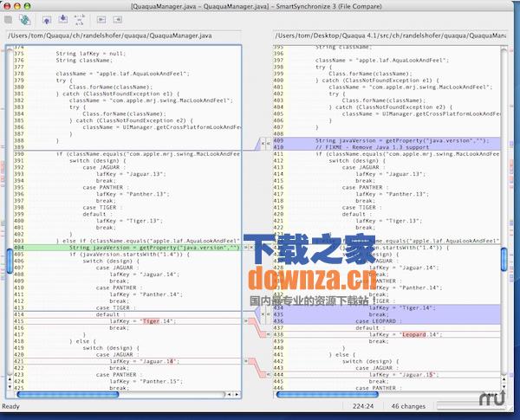The image size is (520, 420).
Task: Click left pane scroll-down arrow
Action: pyautogui.click(x=10, y=386)
